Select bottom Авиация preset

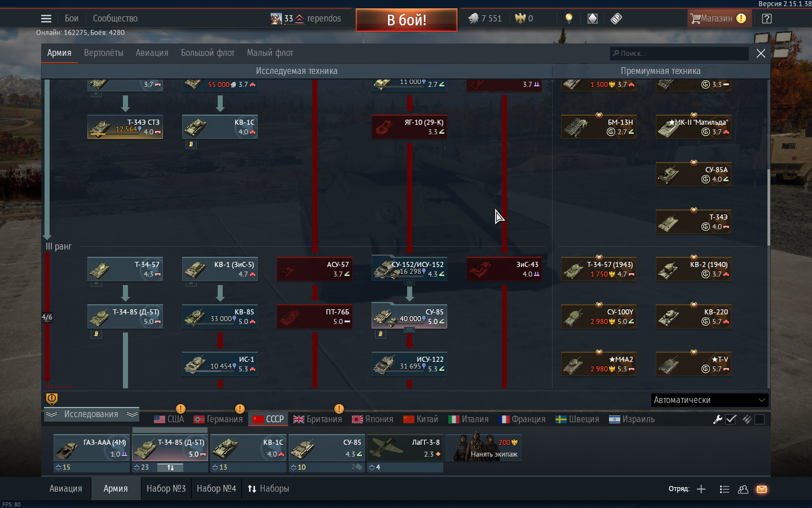point(65,489)
